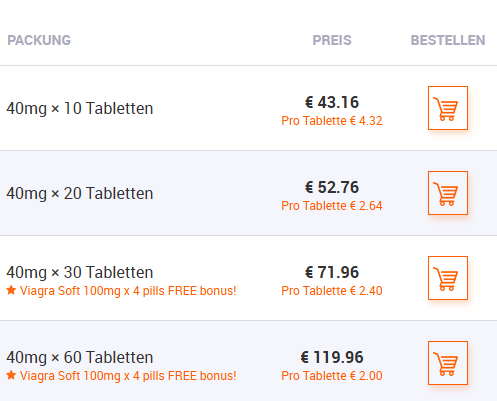This screenshot has height=401, width=497.
Task: Click star icon beside 60 Tabletten bonus
Action: point(11,375)
